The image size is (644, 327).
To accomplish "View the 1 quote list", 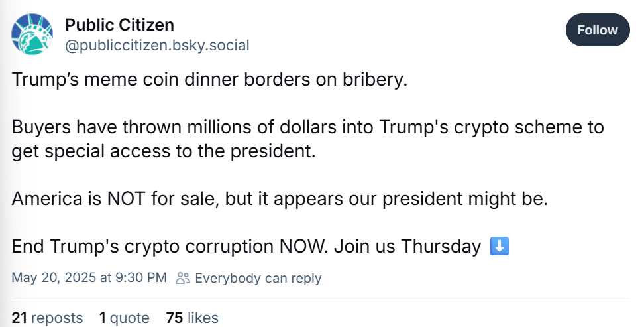I will click(x=125, y=318).
